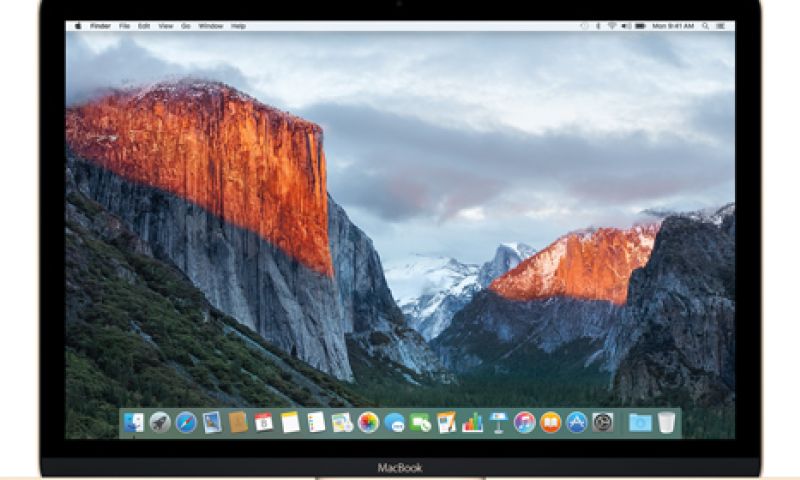Viewport: 800px width, 480px height.
Task: Open the Window menu
Action: click(x=211, y=26)
